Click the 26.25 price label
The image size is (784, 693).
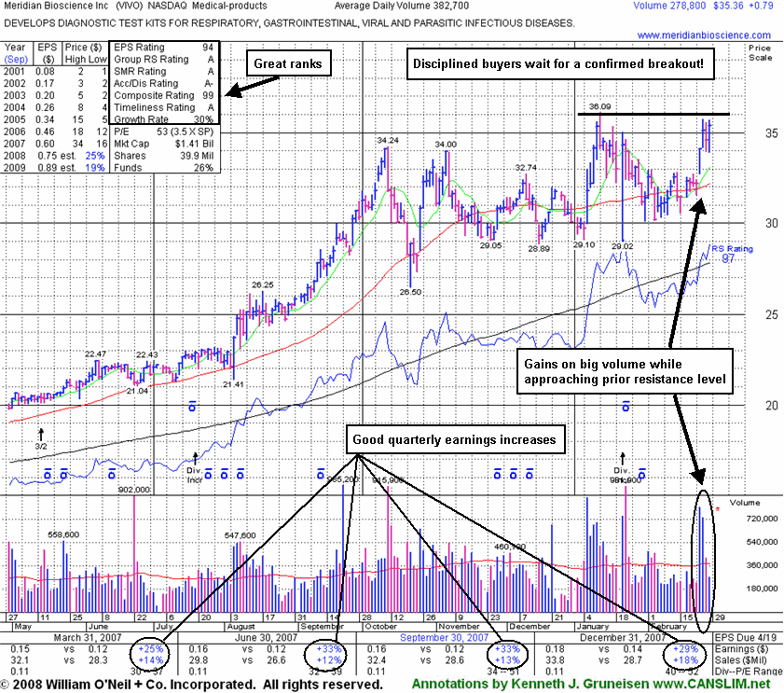point(263,284)
